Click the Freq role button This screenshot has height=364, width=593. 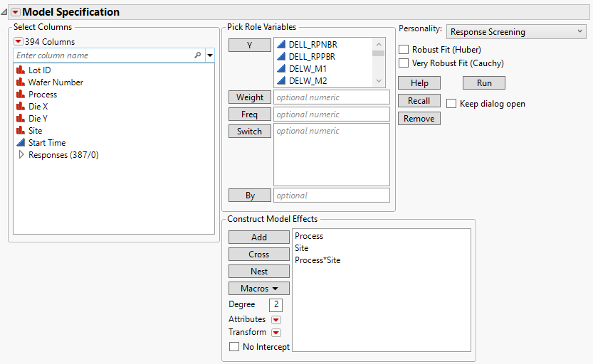[x=250, y=114]
